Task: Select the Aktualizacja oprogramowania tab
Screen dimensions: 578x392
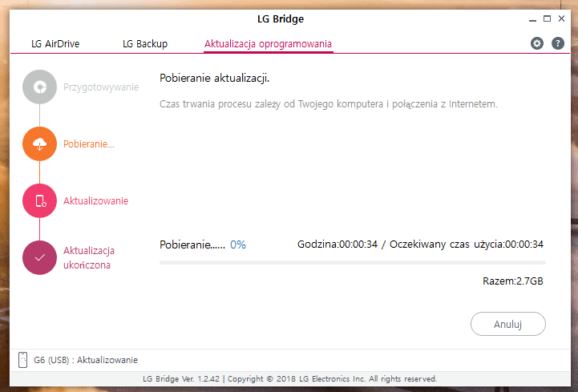Action: [x=268, y=43]
